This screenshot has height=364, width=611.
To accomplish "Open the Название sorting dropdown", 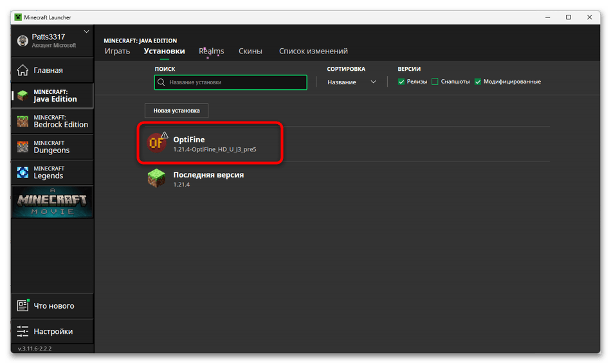I will click(351, 82).
